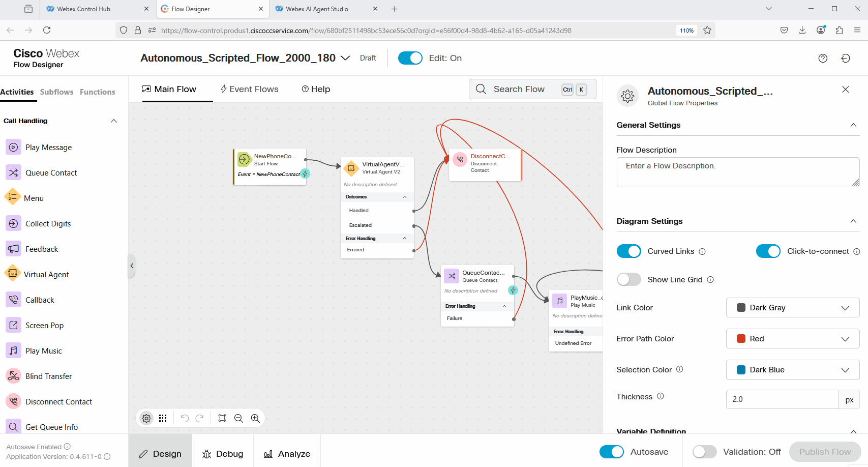Screen dimensions: 868x467
Task: Enable the Show Line Grid toggle
Action: point(628,280)
